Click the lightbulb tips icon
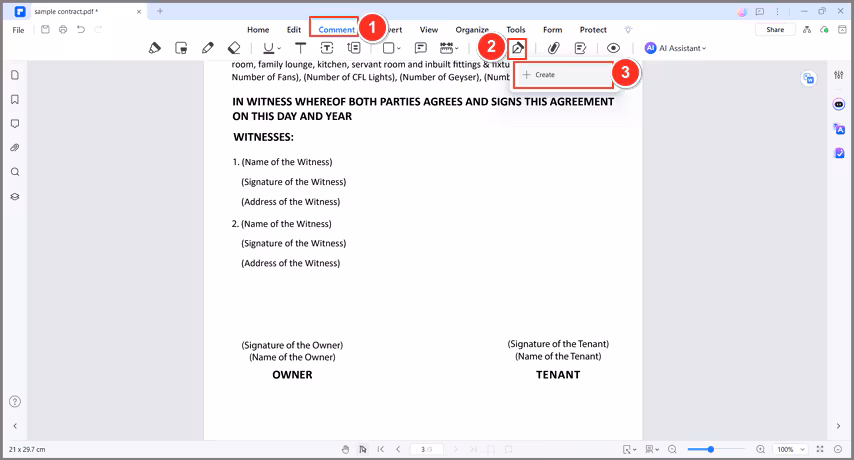Screen dimensions: 854x460 629,30
